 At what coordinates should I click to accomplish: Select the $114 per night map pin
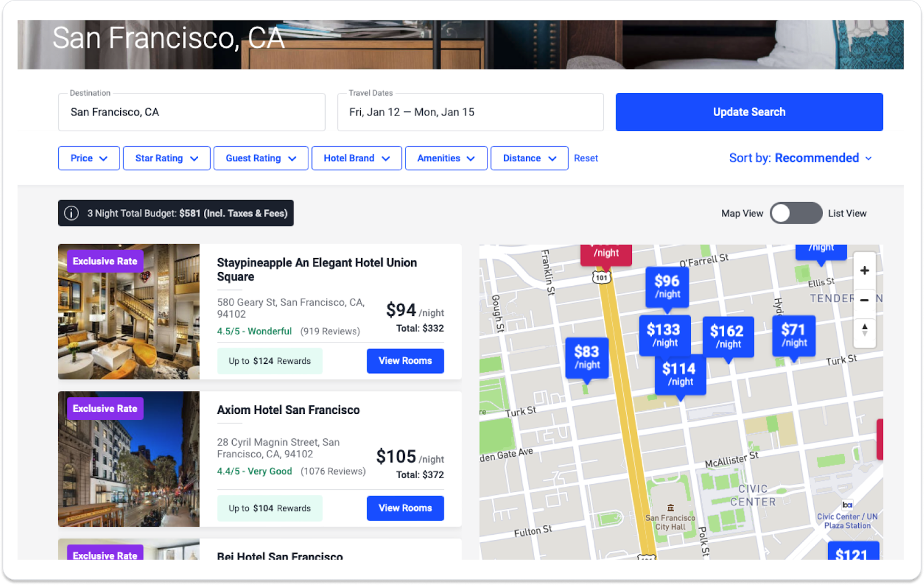[x=680, y=375]
